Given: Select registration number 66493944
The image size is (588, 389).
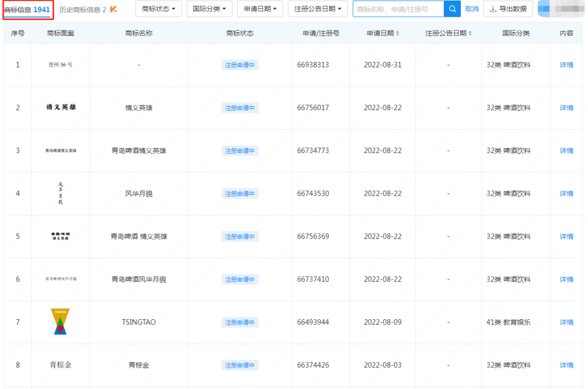Looking at the screenshot, I should tap(313, 322).
